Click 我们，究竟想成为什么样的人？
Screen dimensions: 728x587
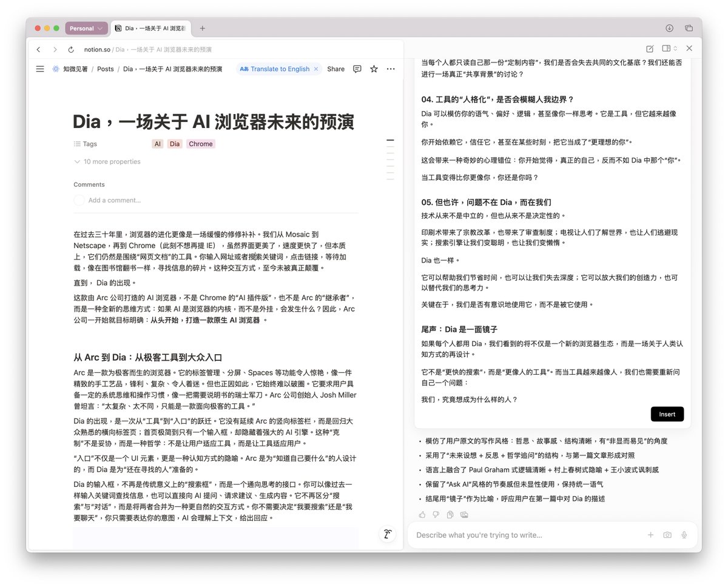pos(470,400)
